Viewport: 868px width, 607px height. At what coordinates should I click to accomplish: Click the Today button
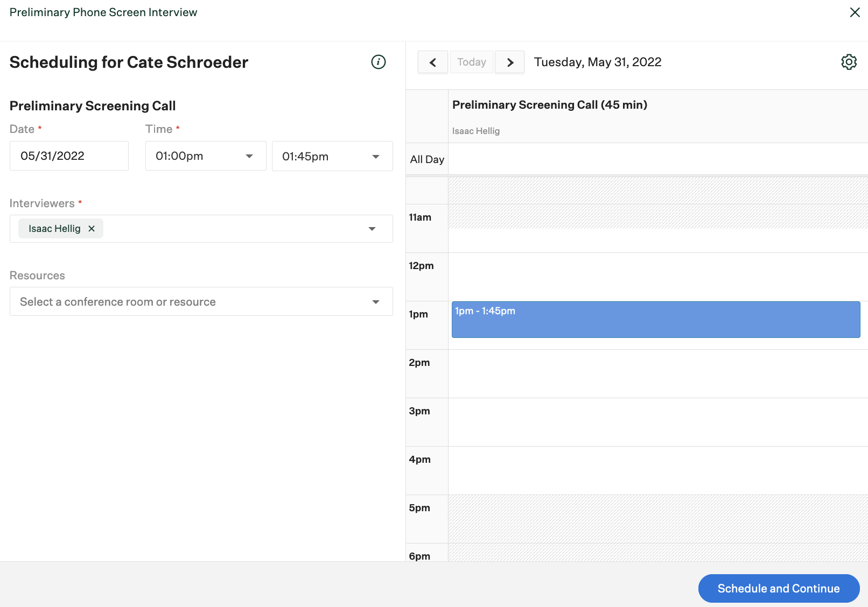coord(471,62)
